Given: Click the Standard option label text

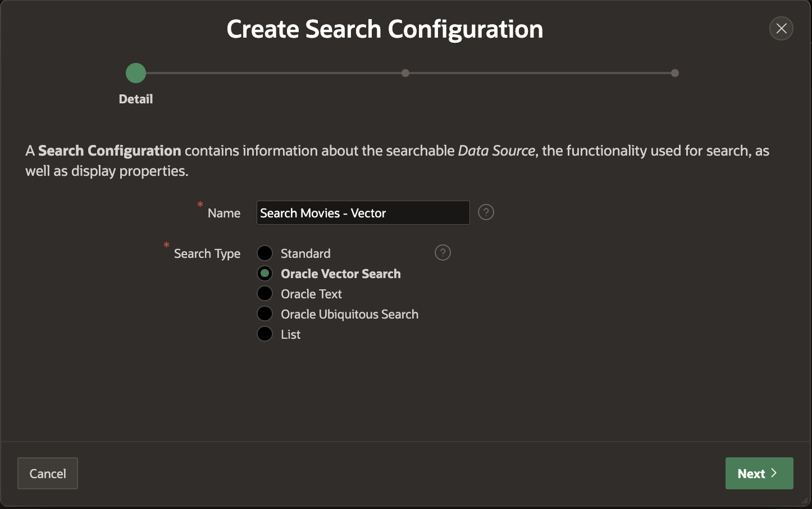Looking at the screenshot, I should [x=305, y=253].
